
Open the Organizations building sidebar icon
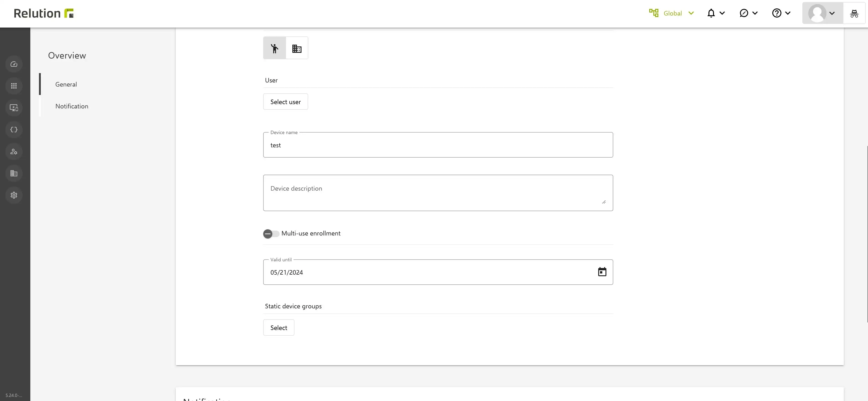pos(14,173)
